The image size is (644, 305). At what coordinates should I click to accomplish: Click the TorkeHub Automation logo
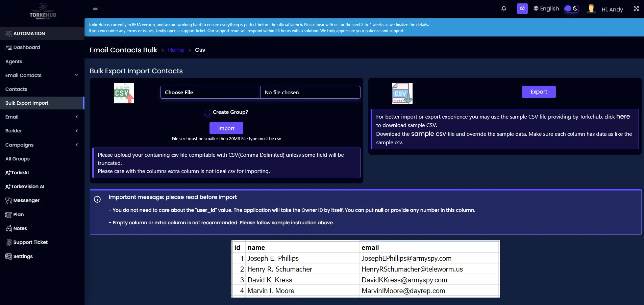point(43,11)
